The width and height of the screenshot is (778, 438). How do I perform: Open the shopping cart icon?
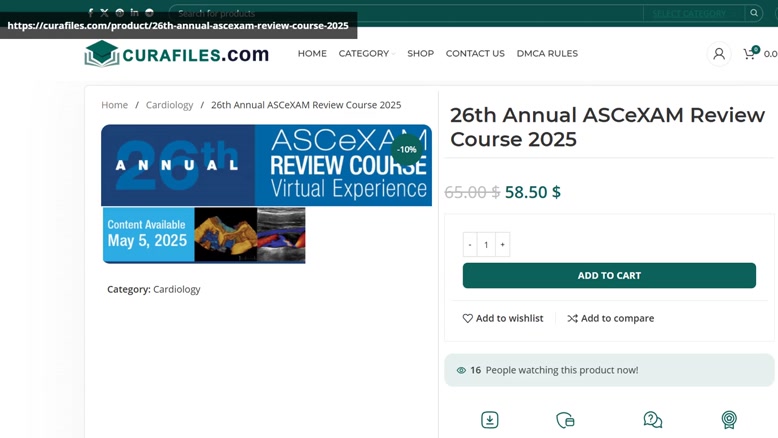click(749, 54)
